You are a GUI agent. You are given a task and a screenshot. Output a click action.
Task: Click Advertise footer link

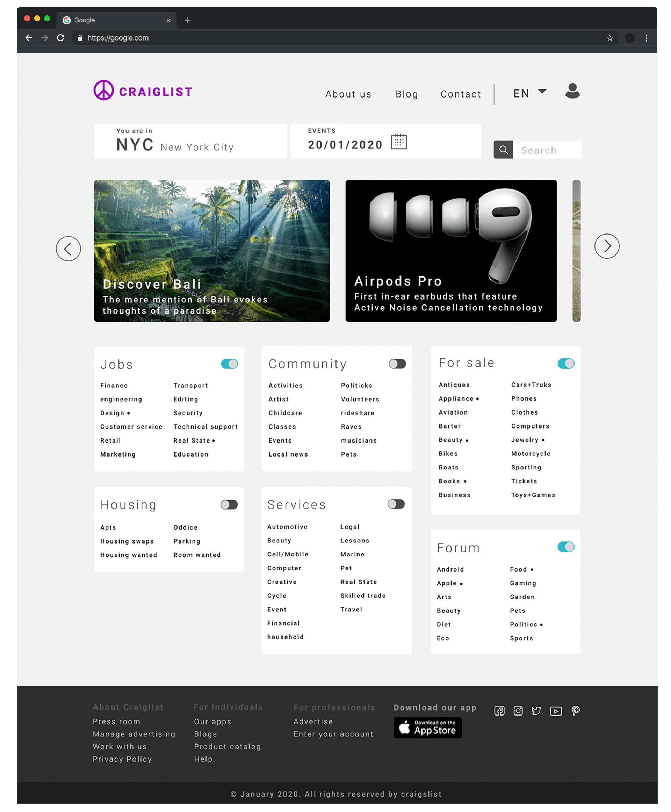pyautogui.click(x=313, y=721)
